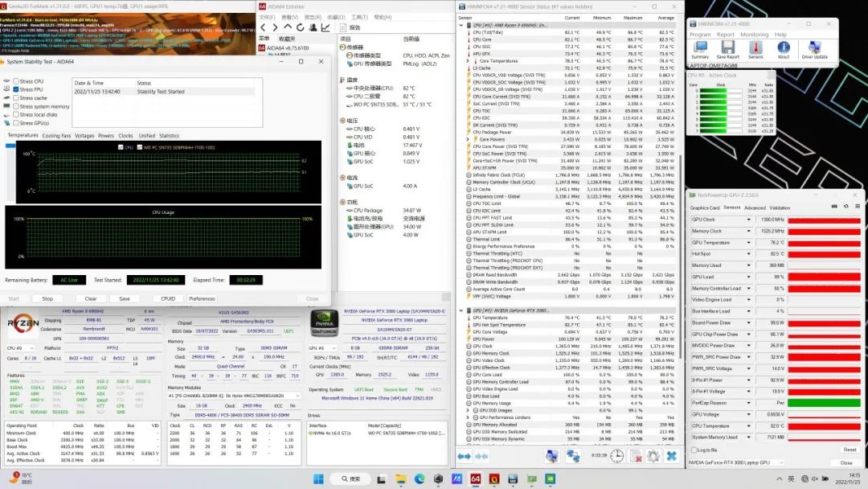Enable the Stress CPU checkbox
Viewport: 868px width, 489px height.
[16, 81]
